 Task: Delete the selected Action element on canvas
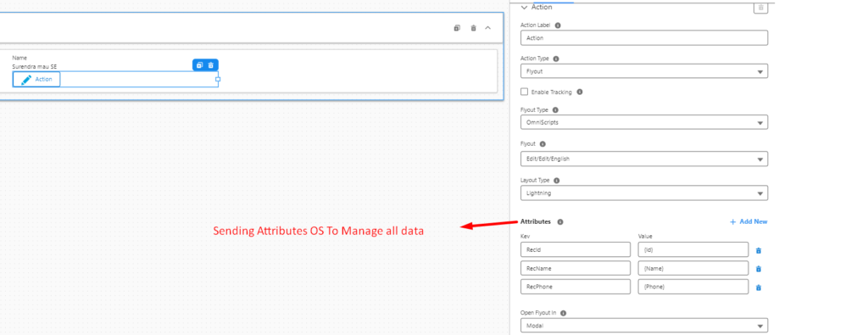pyautogui.click(x=211, y=64)
